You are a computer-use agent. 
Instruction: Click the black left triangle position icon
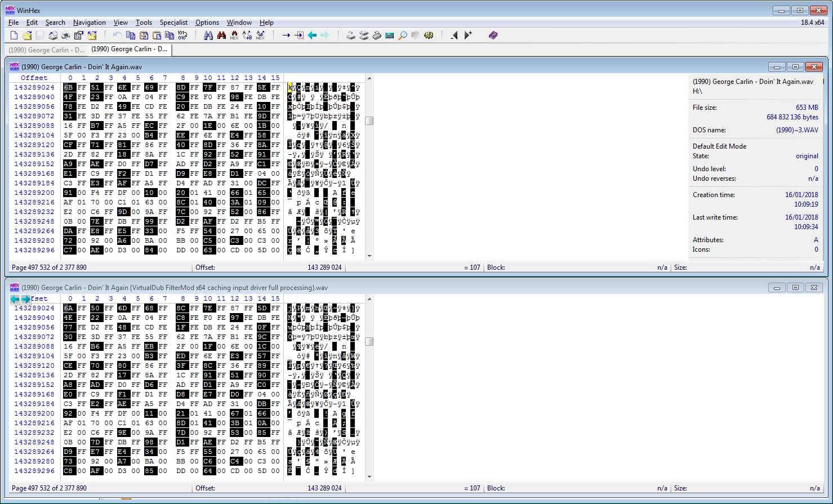(455, 35)
